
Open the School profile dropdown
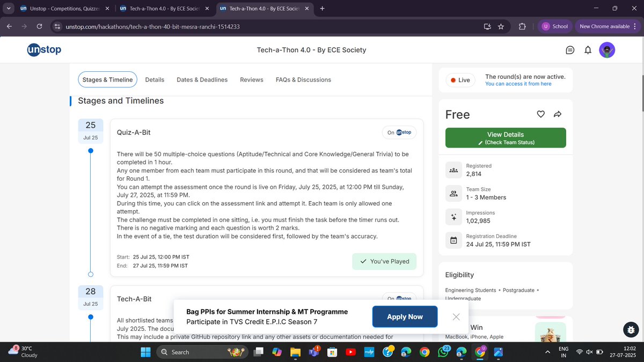pyautogui.click(x=555, y=26)
